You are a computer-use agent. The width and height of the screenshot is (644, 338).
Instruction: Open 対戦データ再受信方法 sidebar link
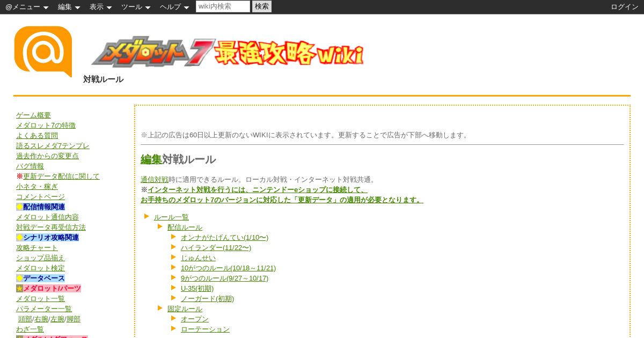click(51, 227)
